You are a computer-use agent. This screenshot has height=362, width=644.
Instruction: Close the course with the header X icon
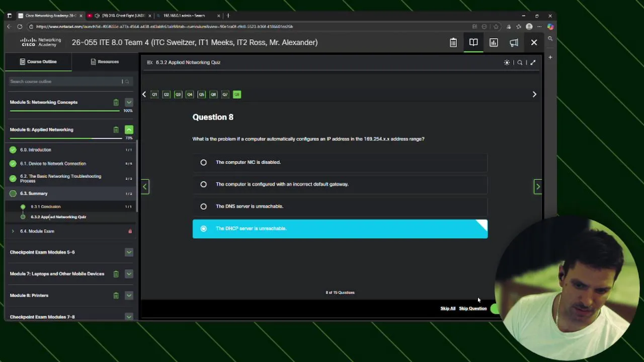tap(534, 43)
